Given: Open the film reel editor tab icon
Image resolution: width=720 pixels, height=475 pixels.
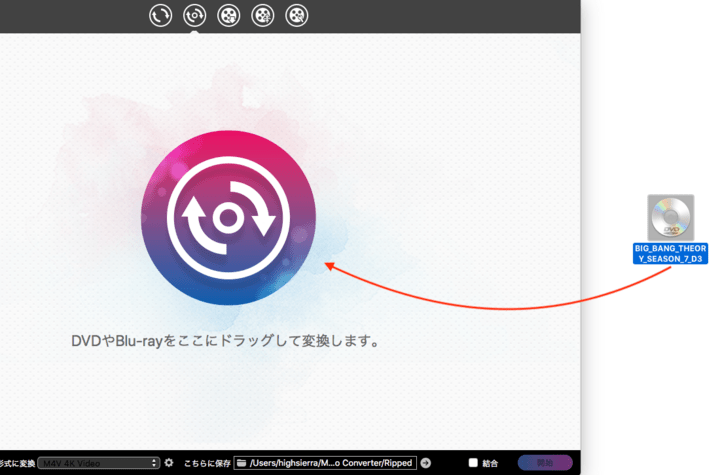Looking at the screenshot, I should point(263,14).
